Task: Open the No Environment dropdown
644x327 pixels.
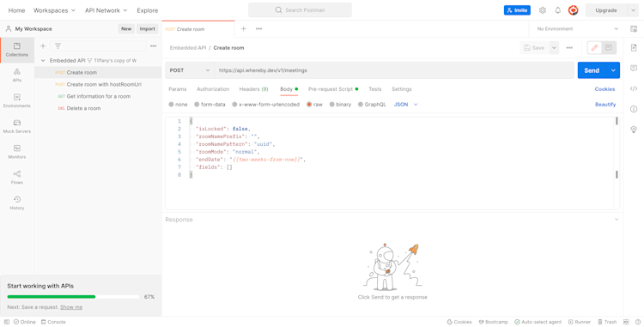Action: click(576, 28)
